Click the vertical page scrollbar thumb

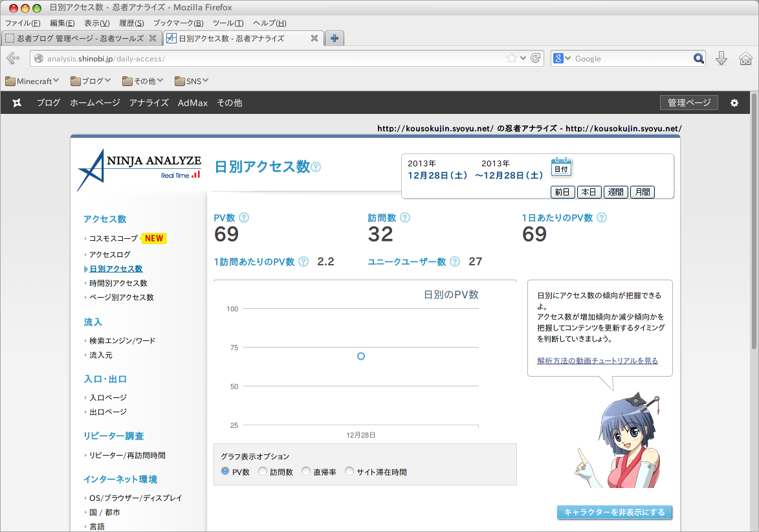pos(754,221)
